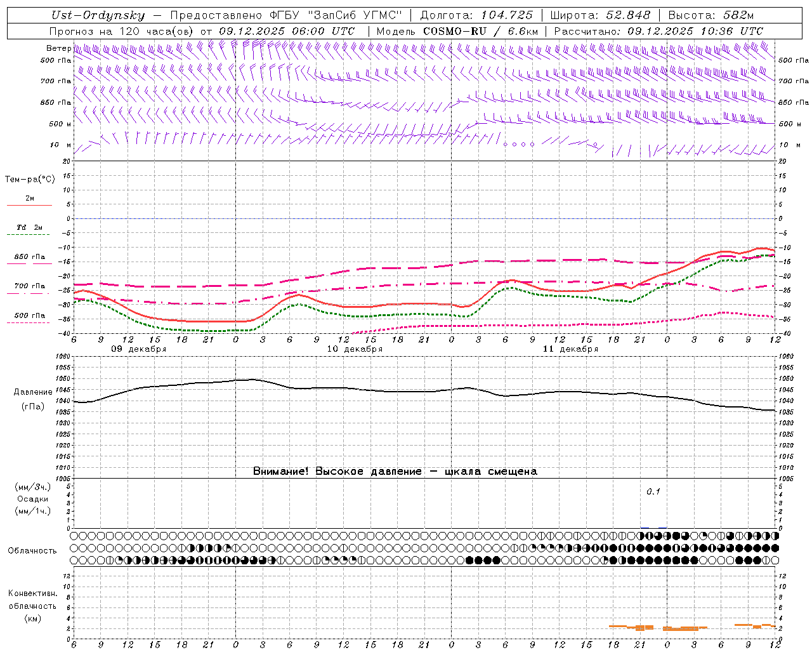The height and width of the screenshot is (650, 812).
Task: Click the Конвективн. облачность (км) label
Action: click(x=32, y=606)
